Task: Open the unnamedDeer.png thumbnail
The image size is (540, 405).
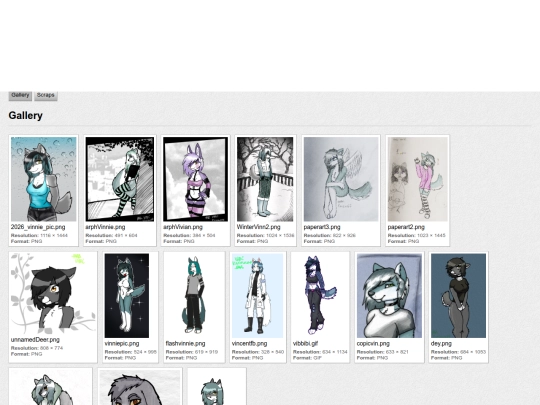Action: click(x=53, y=294)
